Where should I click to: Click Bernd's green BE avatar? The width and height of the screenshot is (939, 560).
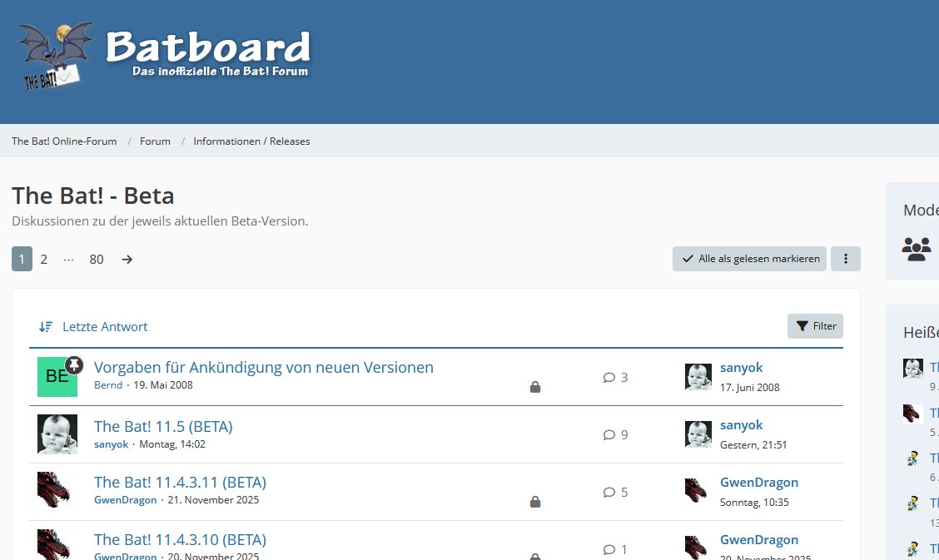(x=57, y=377)
